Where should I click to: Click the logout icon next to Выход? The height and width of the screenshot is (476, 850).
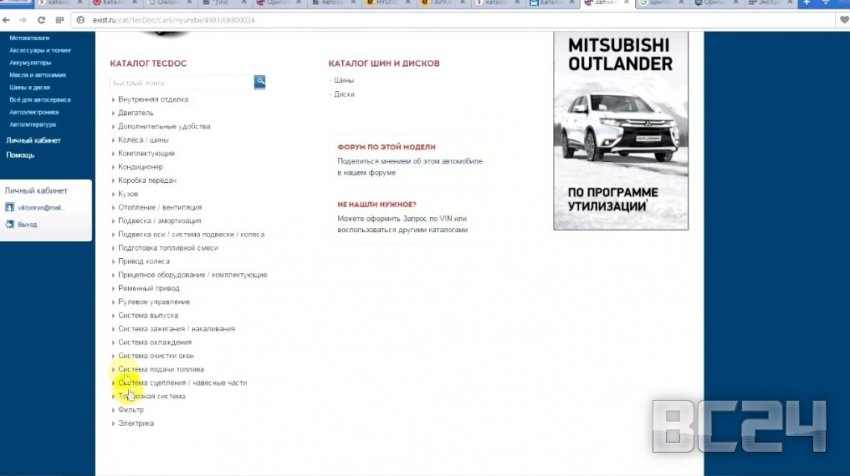pyautogui.click(x=10, y=225)
